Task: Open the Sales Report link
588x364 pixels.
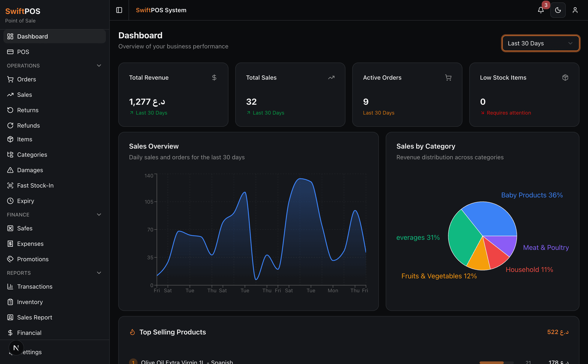Action: coord(34,317)
